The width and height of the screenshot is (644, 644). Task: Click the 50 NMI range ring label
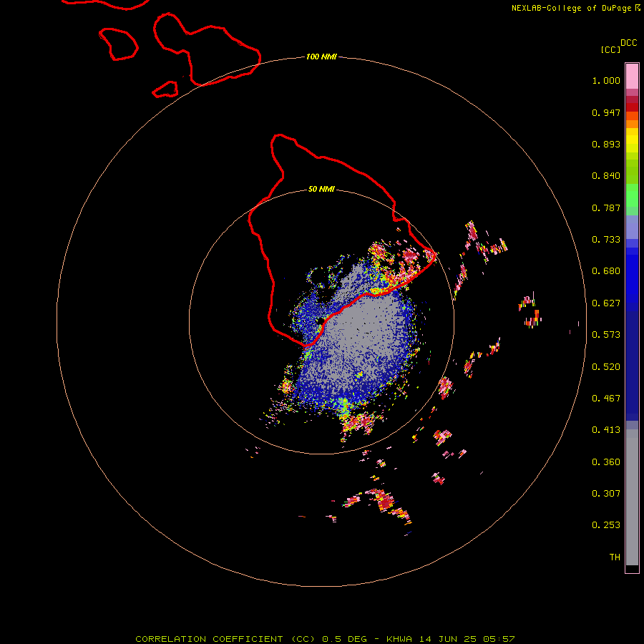coord(321,190)
